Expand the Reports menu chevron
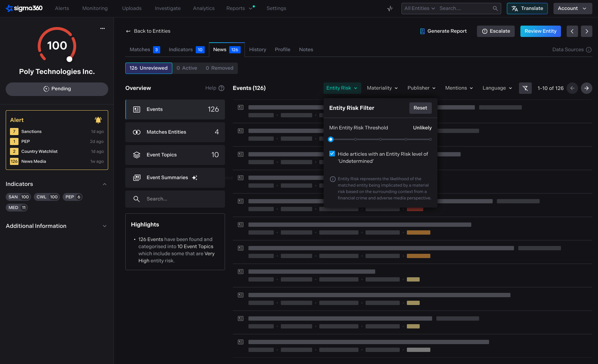The image size is (598, 364). click(251, 9)
